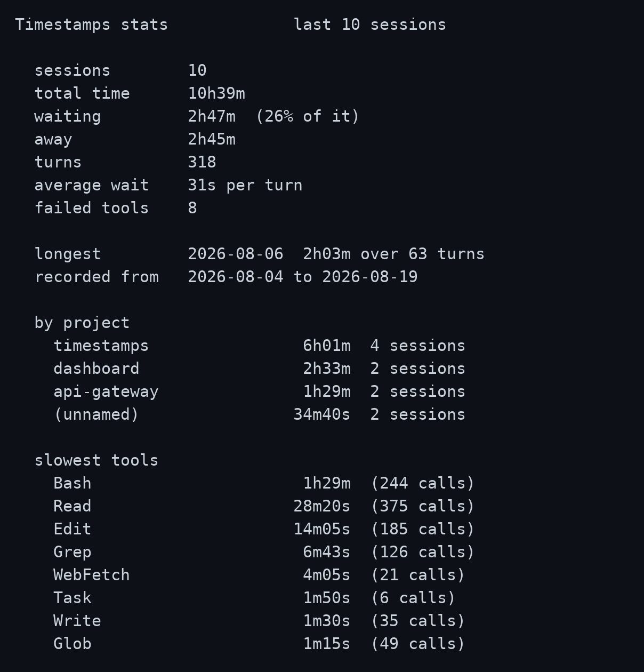Click the 'slowest tools' section header
644x672 pixels.
tap(96, 461)
